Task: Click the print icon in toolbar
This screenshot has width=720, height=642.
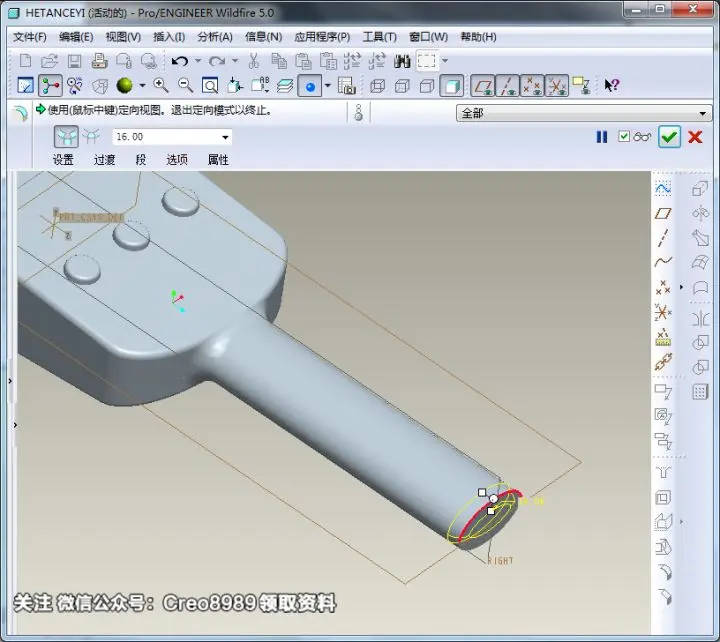Action: tap(99, 61)
